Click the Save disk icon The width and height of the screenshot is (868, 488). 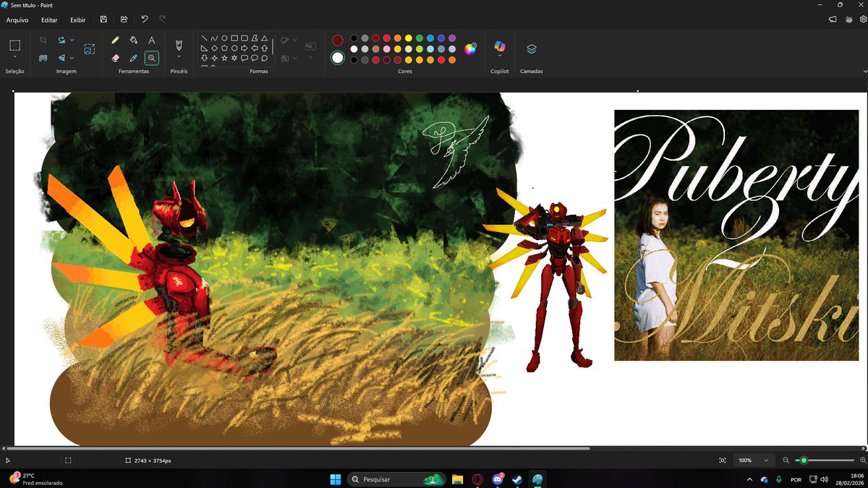104,20
